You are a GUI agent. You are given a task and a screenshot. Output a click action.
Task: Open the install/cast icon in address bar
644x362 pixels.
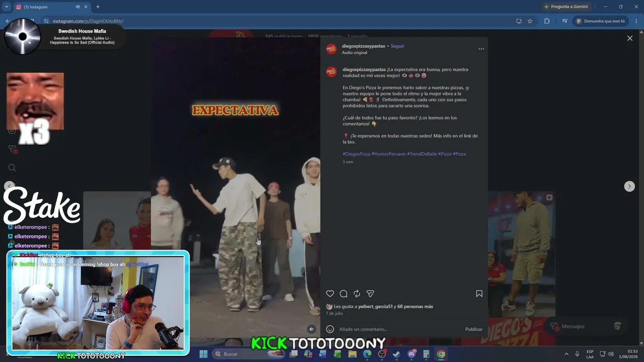[x=519, y=21]
